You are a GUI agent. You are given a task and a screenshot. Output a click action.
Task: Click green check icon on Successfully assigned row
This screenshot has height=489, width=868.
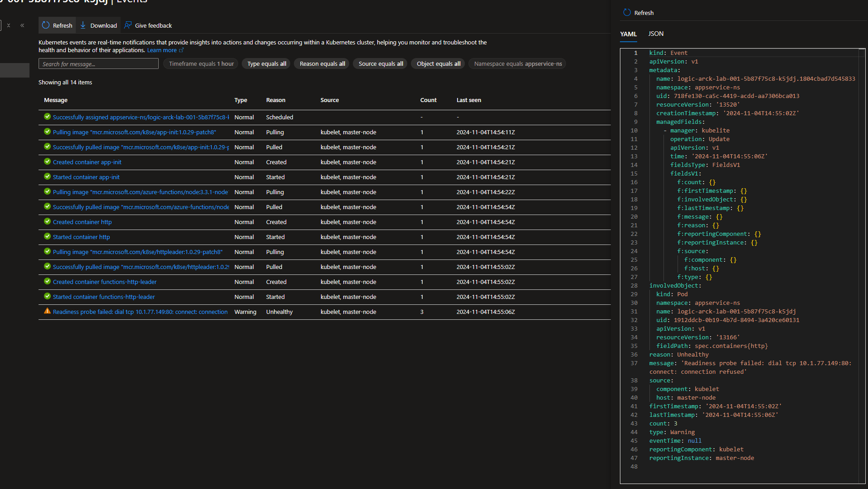point(47,117)
